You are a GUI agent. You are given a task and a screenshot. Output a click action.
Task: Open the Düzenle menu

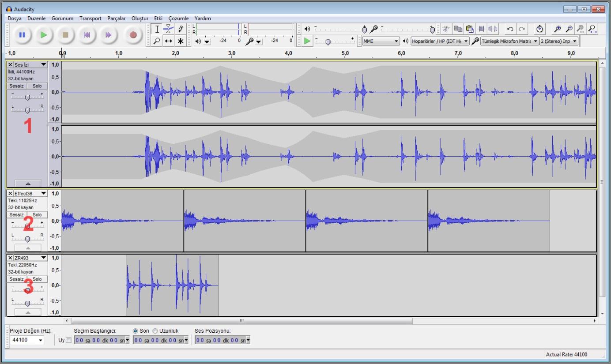37,19
